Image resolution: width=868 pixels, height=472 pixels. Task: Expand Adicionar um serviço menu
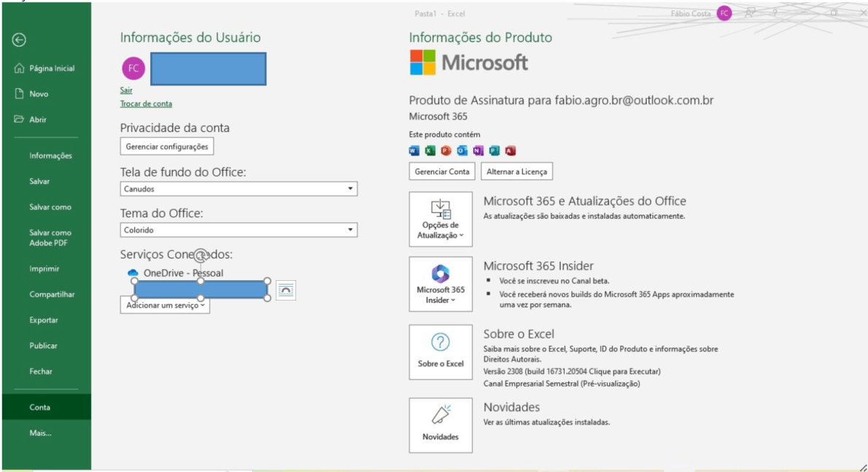pos(165,305)
